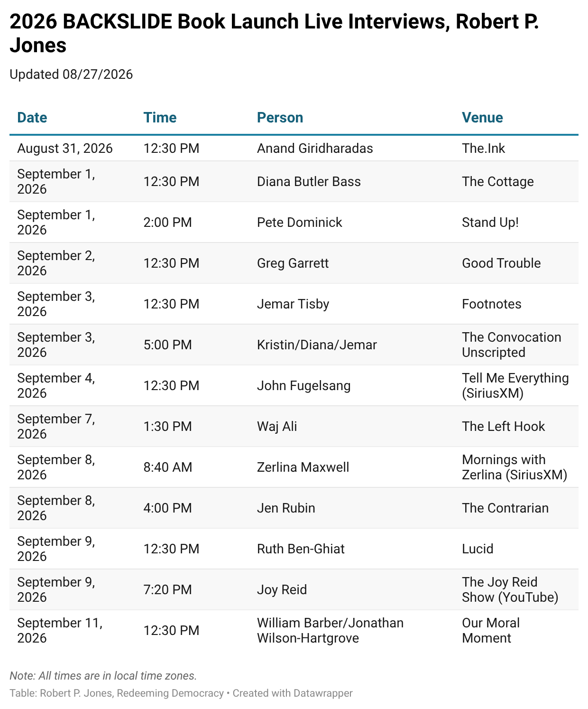Click the Good Trouble venue cell

501,263
